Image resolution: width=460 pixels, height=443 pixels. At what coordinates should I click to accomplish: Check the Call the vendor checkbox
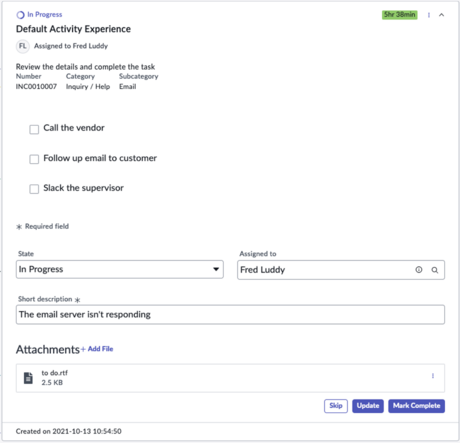(34, 129)
